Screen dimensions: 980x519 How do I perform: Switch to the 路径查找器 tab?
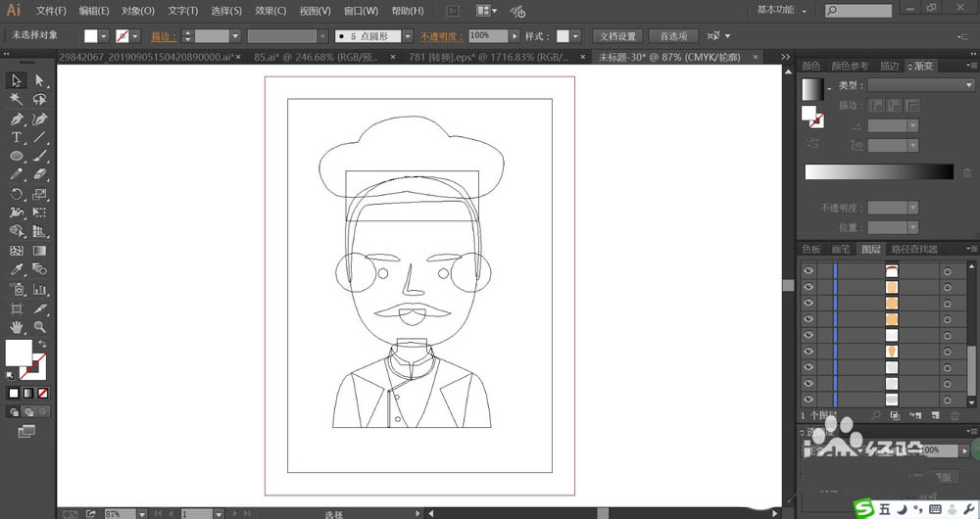click(914, 249)
